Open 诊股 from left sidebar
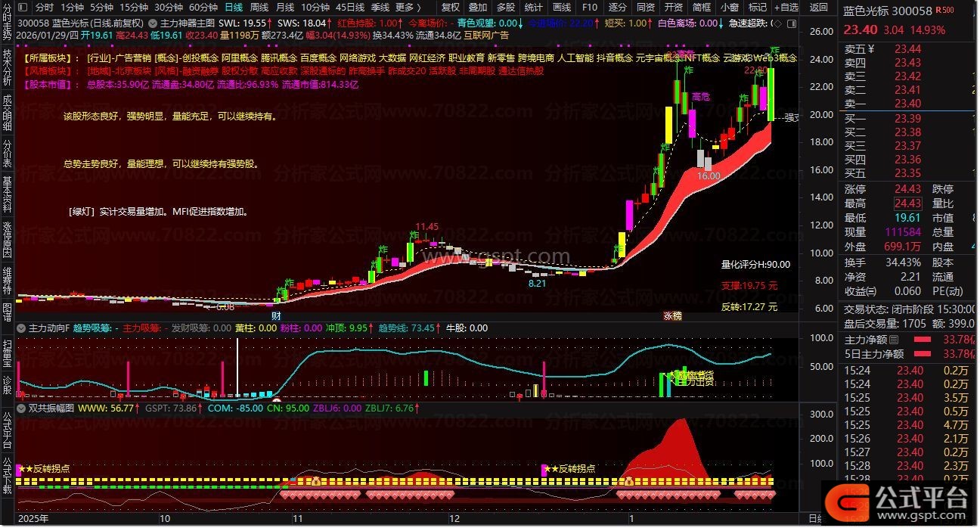Image resolution: width=980 pixels, height=528 pixels. pyautogui.click(x=7, y=384)
